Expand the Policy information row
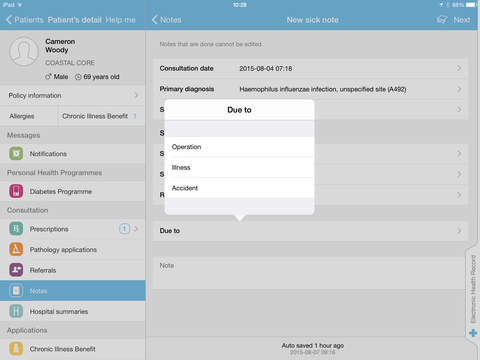The width and height of the screenshot is (480, 360). 73,96
